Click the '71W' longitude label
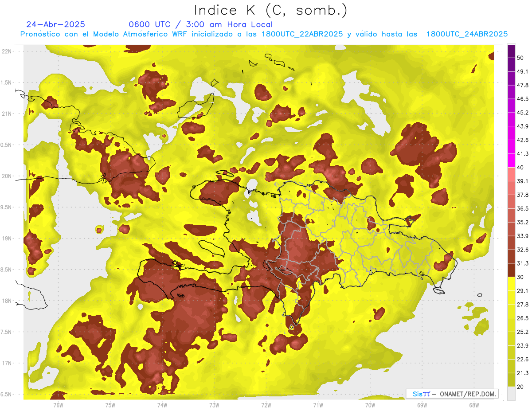 (x=318, y=405)
